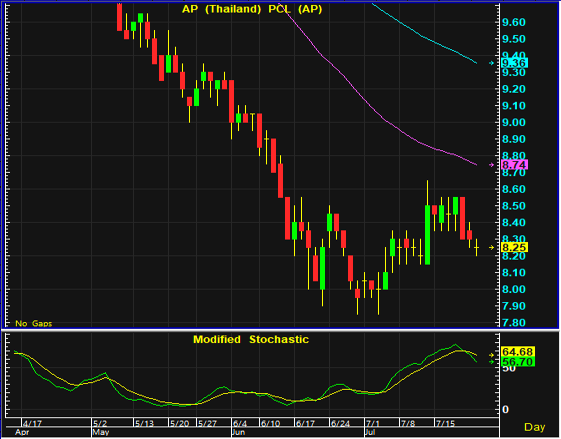Click the 0 level on stochastic axis
This screenshot has width=561, height=439.
tap(505, 409)
